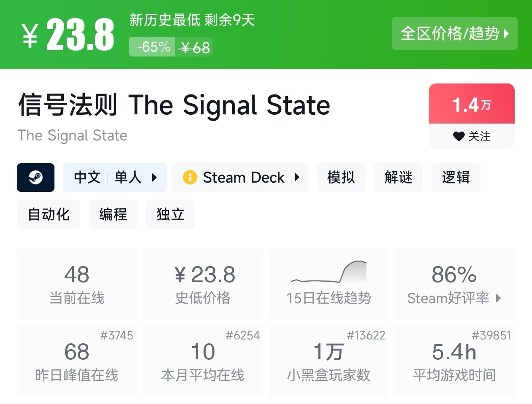Screen dimensions: 532x404
Task: Expand the 全区价格/趋势 arrow
Action: pos(507,34)
